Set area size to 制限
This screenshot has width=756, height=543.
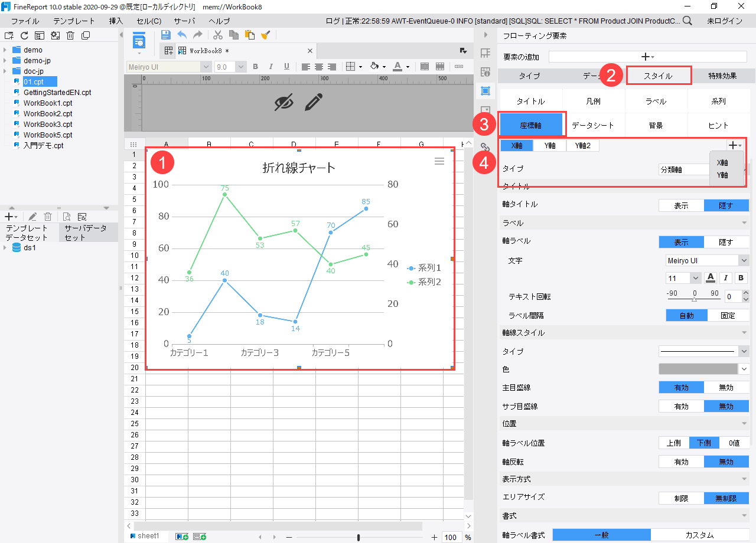point(681,498)
